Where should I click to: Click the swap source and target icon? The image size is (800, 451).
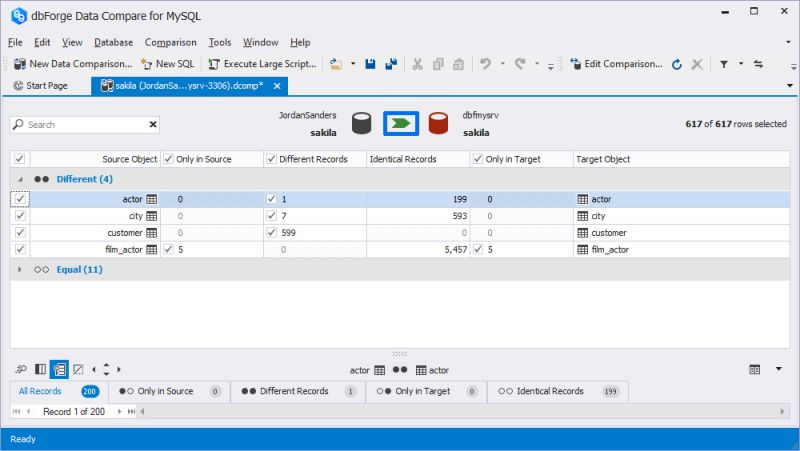pos(759,64)
